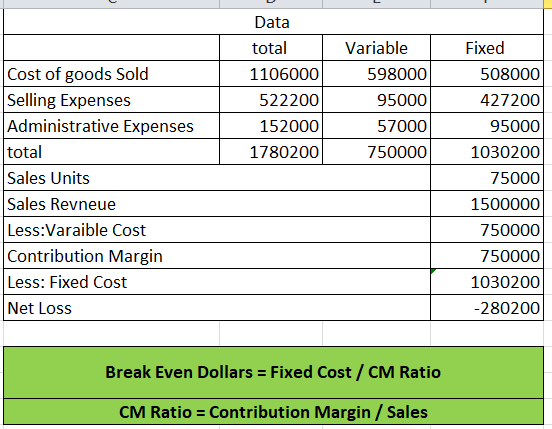Select the 'Contribution Margin' label cell
The width and height of the screenshot is (552, 429).
coord(217,256)
